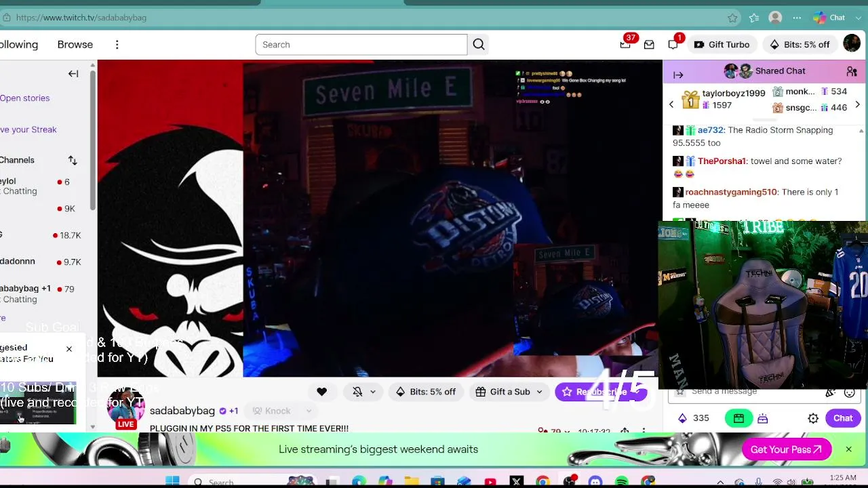Select channel with 9.7K viewers

(x=41, y=262)
